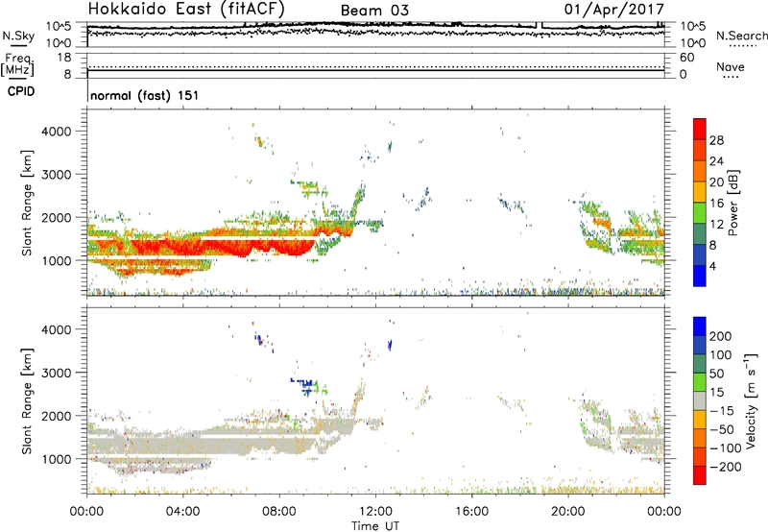Click the 'Beam 03' label

pos(374,11)
